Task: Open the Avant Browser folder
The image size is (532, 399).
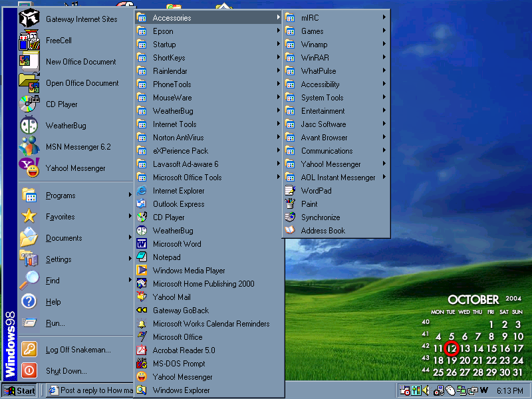Action: coord(336,138)
